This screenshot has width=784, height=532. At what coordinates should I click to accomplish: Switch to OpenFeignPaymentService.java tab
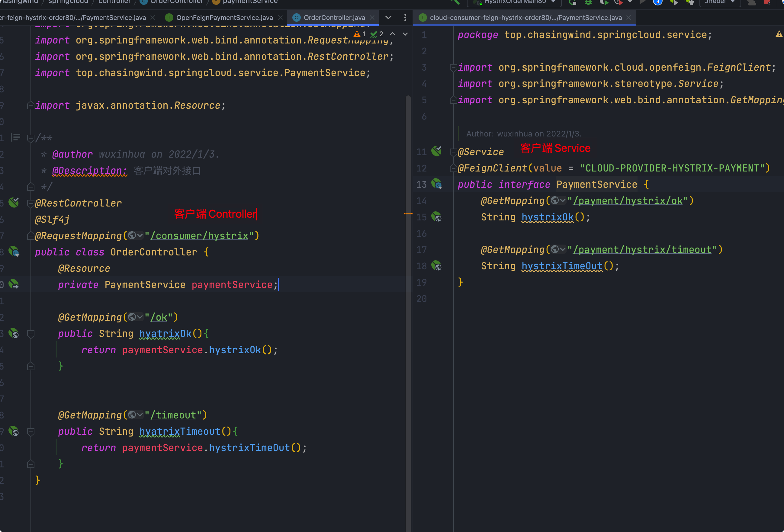click(x=224, y=18)
